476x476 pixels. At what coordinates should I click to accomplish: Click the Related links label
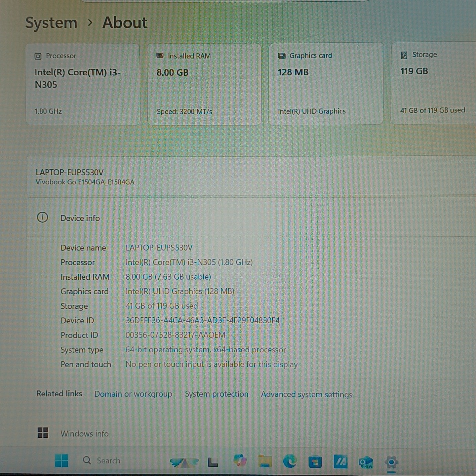(59, 393)
